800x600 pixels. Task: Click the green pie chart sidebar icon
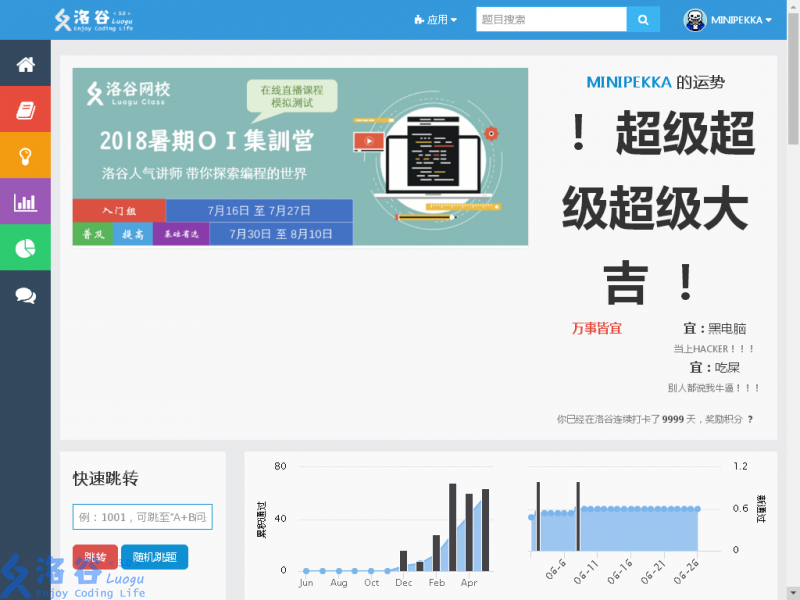coord(25,248)
